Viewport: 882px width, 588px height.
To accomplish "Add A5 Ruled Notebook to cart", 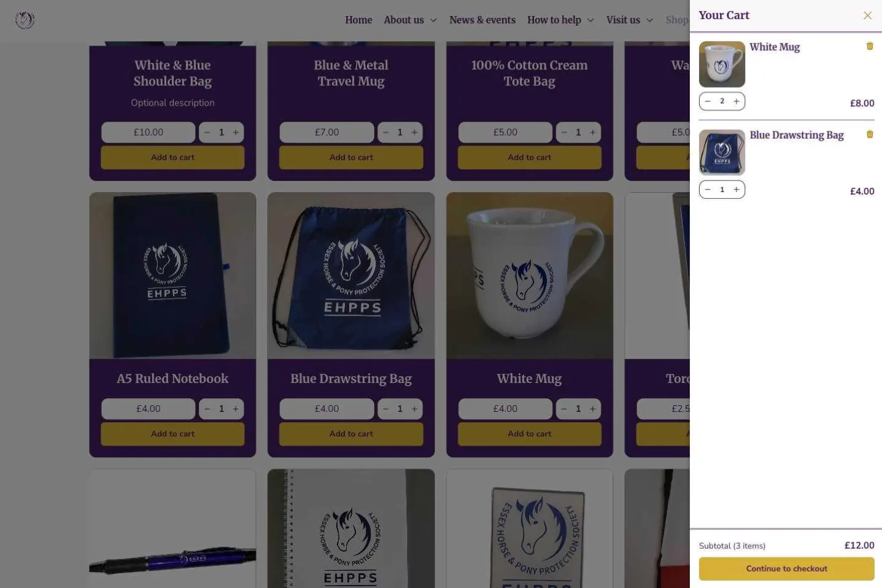I will point(172,433).
